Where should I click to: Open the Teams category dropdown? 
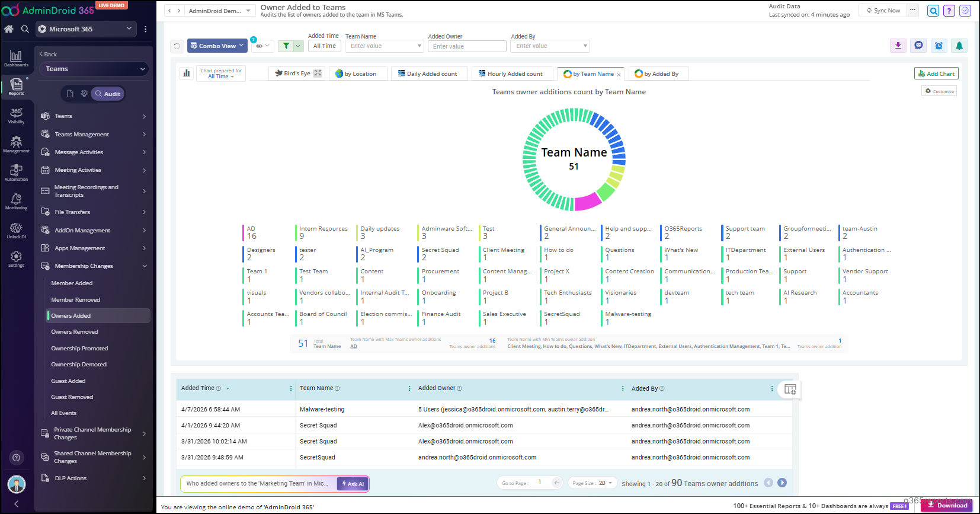pos(94,69)
